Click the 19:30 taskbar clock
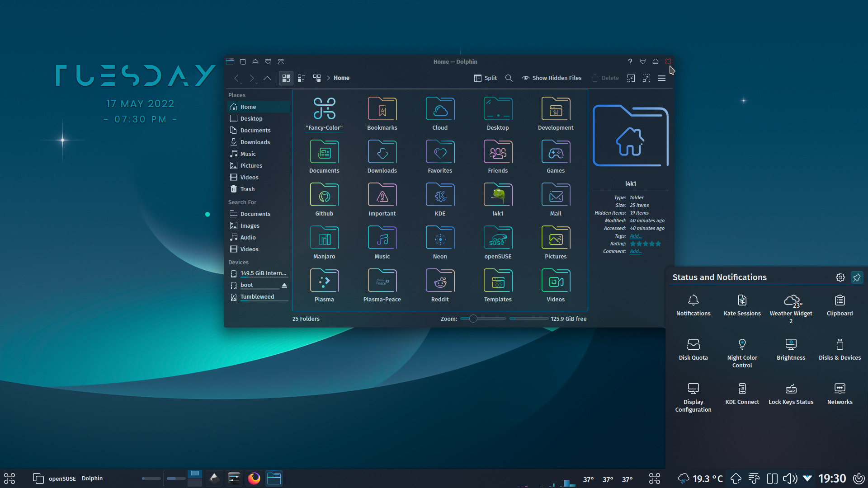 click(832, 479)
